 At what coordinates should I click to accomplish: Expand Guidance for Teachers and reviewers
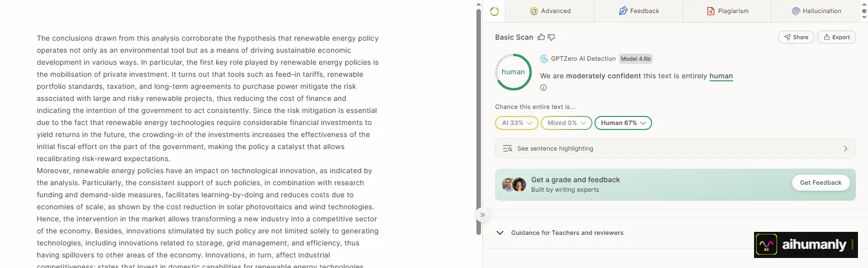[x=560, y=233]
